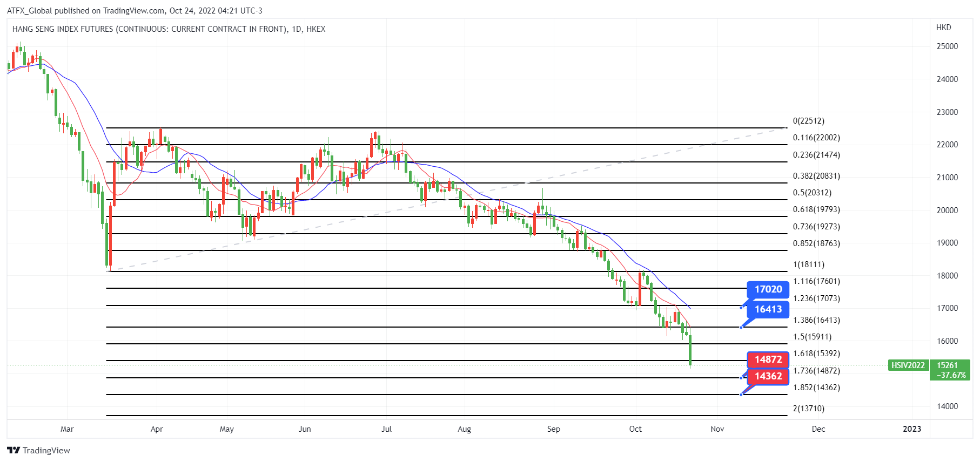Click the HKD currency label on price axis
This screenshot has width=980, height=462.
point(944,28)
